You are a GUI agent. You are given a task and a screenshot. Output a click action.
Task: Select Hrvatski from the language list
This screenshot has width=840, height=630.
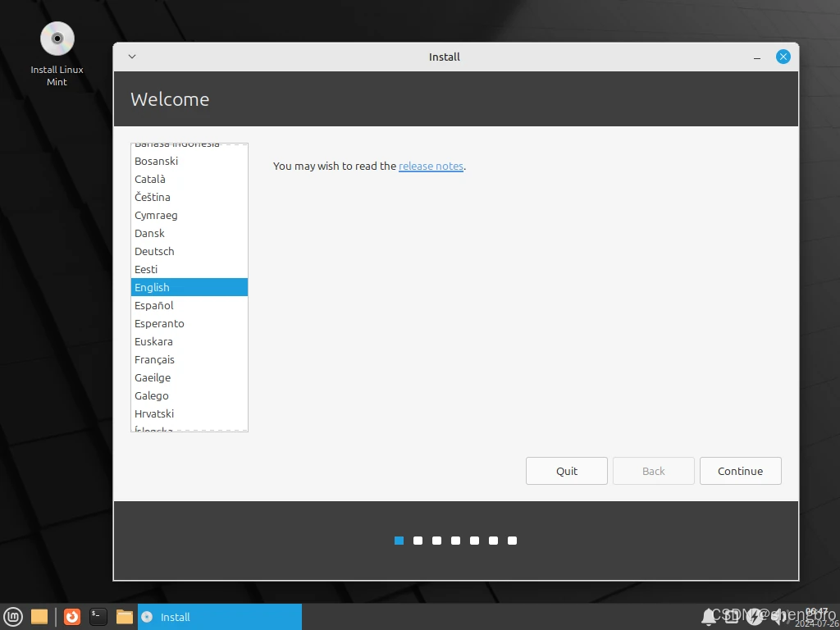tap(154, 413)
